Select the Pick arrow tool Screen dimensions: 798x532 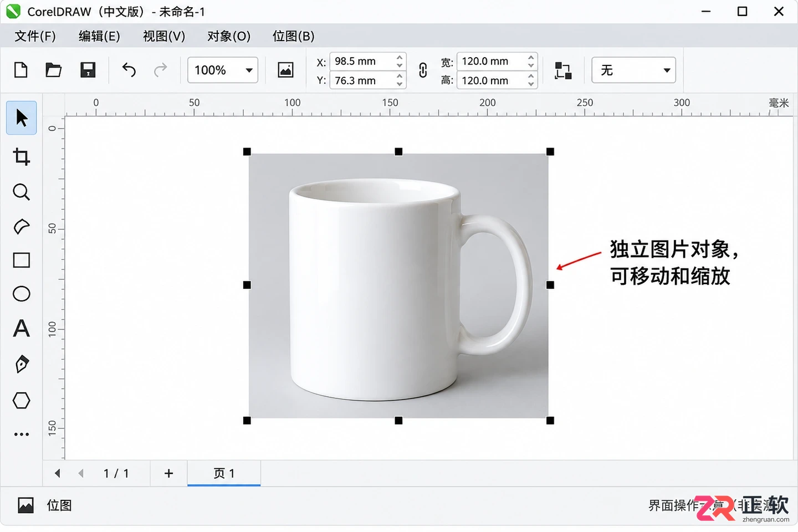point(22,117)
